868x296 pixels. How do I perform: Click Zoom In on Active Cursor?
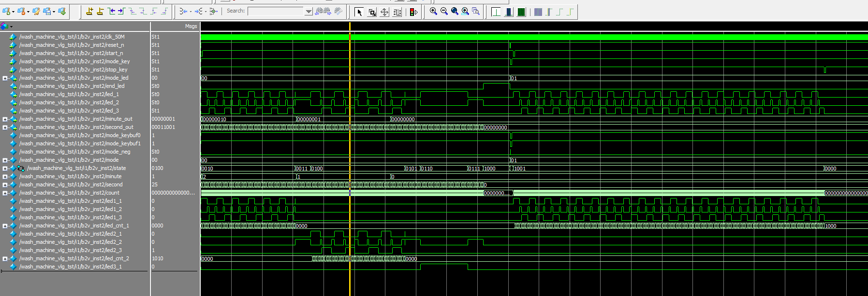coord(465,11)
